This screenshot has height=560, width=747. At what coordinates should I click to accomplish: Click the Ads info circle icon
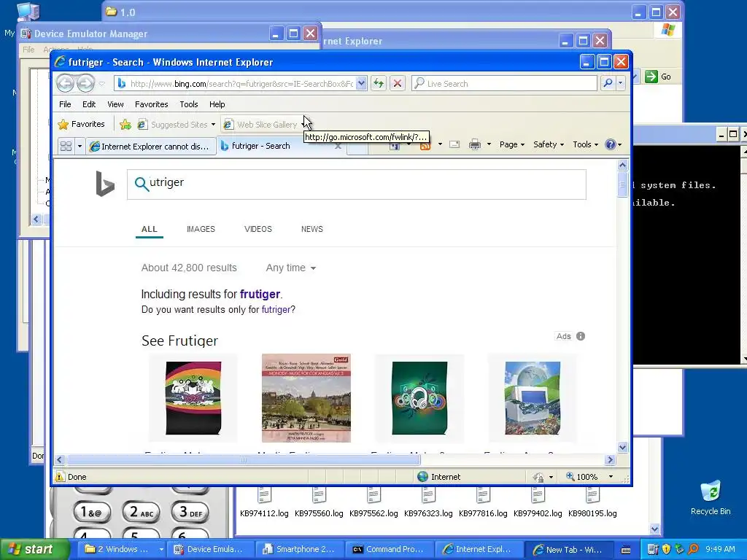(580, 336)
